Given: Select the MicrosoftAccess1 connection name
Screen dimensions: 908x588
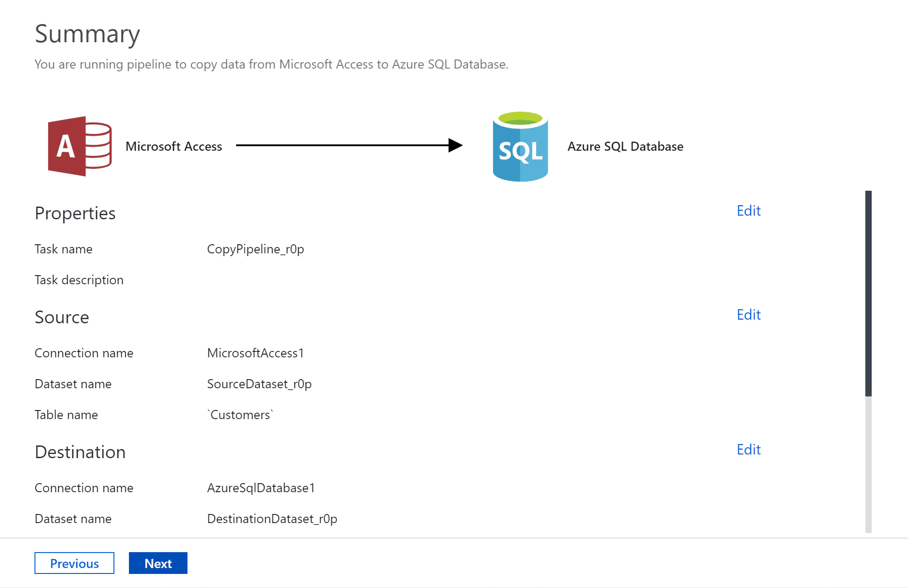Looking at the screenshot, I should (x=256, y=353).
